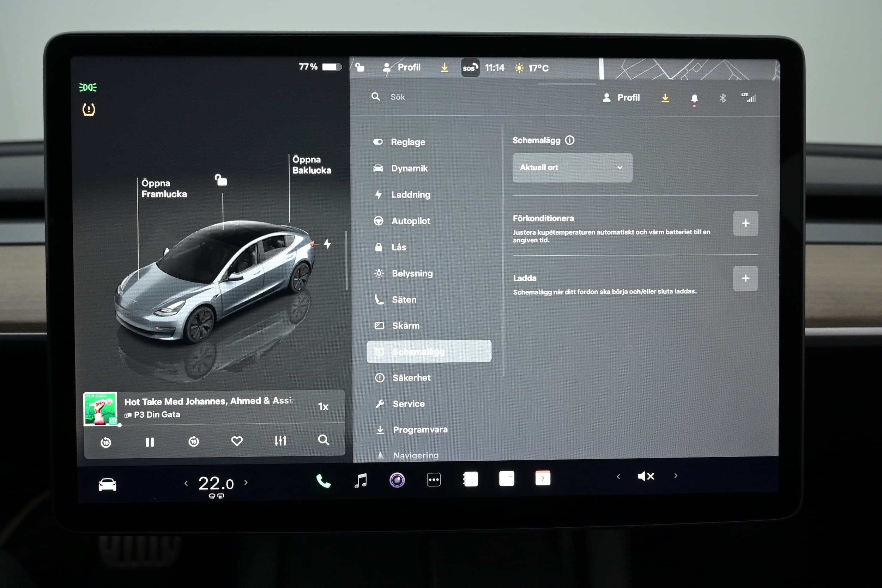Open the phone app icon
Image resolution: width=882 pixels, height=588 pixels.
[x=323, y=481]
